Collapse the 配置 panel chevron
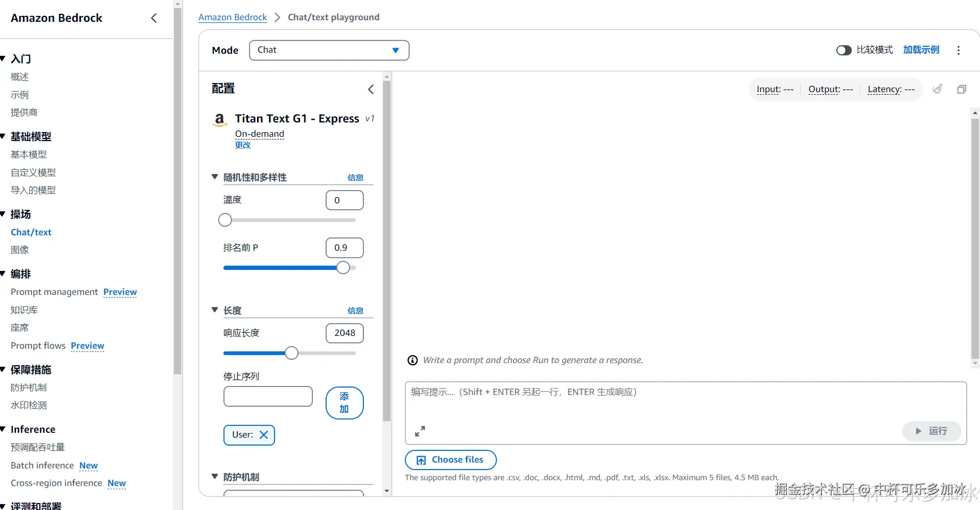The height and width of the screenshot is (510, 980). coord(371,89)
